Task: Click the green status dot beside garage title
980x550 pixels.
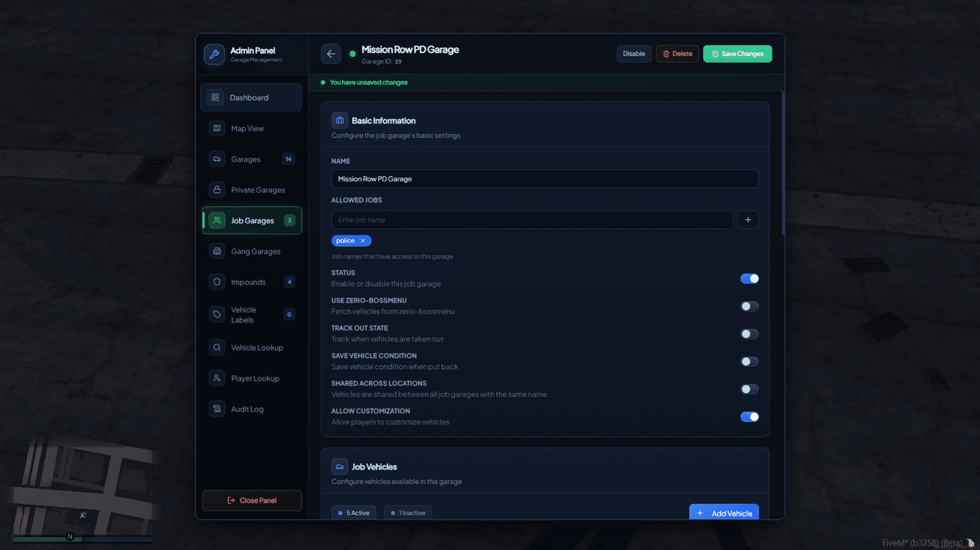Action: click(x=352, y=54)
